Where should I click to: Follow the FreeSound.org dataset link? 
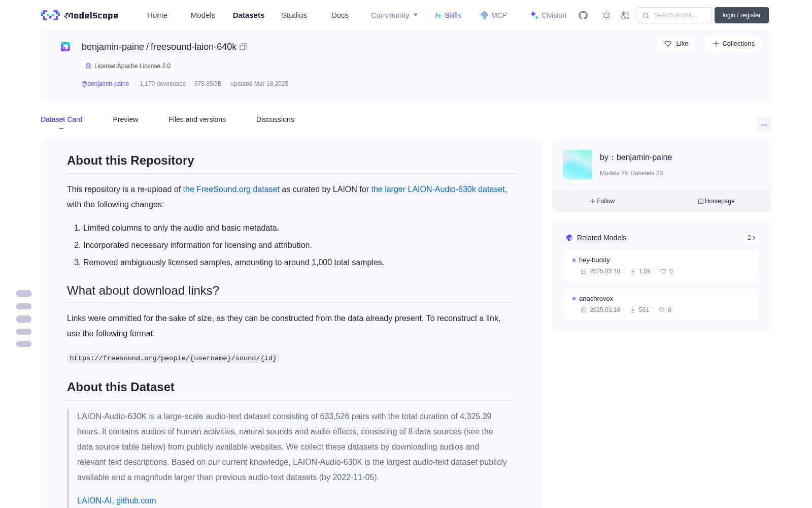point(231,189)
